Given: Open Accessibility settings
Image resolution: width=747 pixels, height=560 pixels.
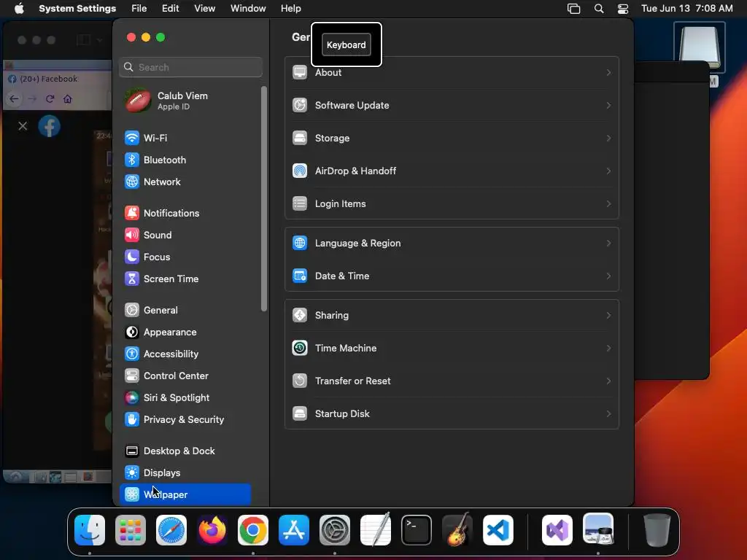Looking at the screenshot, I should point(185,354).
